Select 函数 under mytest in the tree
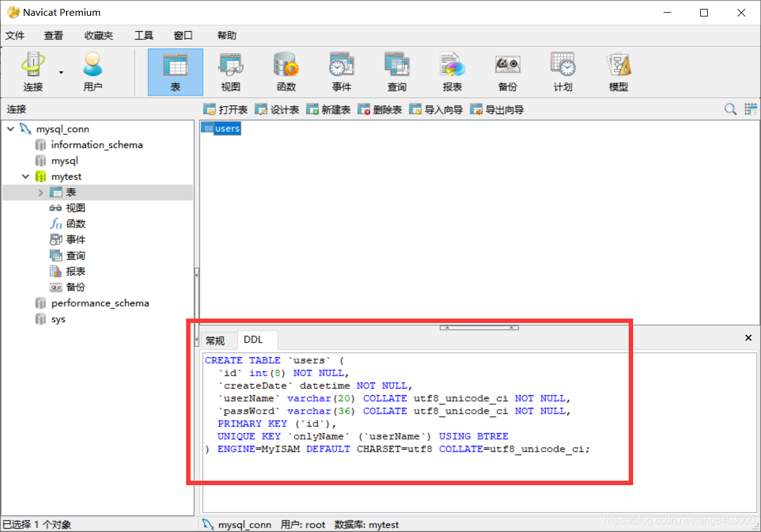 [x=75, y=224]
